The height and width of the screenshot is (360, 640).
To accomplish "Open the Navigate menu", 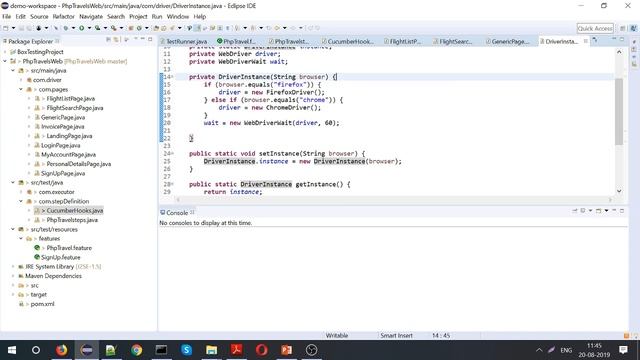I will tap(91, 17).
